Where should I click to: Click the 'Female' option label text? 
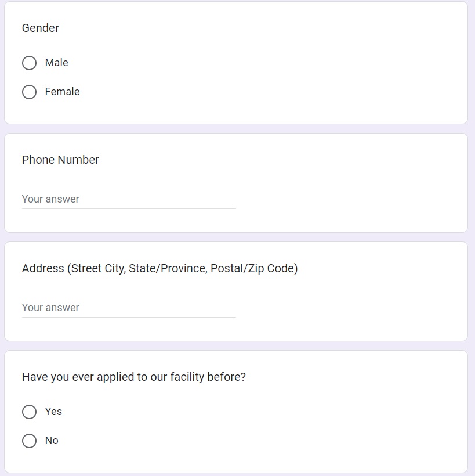(x=62, y=92)
